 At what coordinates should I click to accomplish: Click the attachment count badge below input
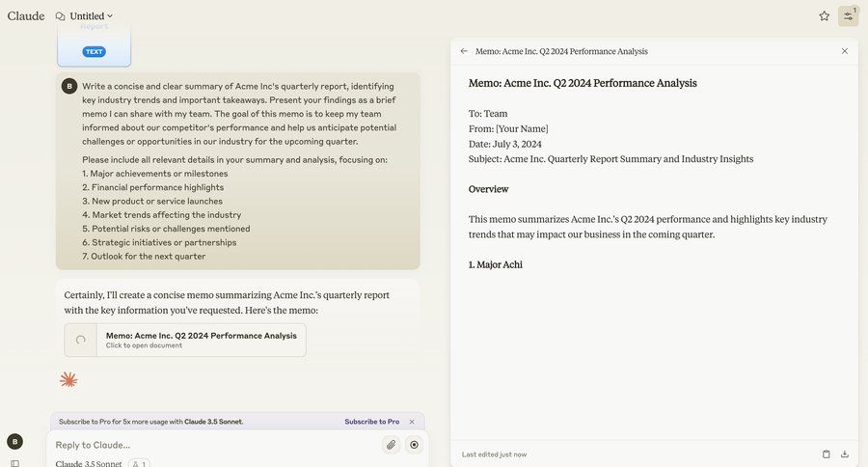pyautogui.click(x=139, y=463)
